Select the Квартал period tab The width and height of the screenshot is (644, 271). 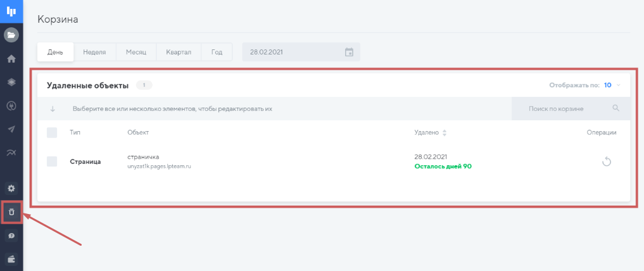coord(179,52)
